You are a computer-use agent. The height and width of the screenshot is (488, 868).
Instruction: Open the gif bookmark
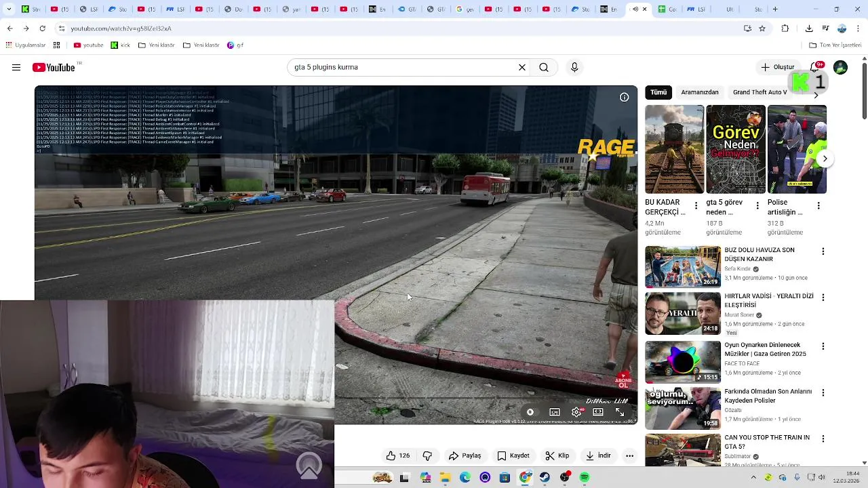click(x=235, y=45)
